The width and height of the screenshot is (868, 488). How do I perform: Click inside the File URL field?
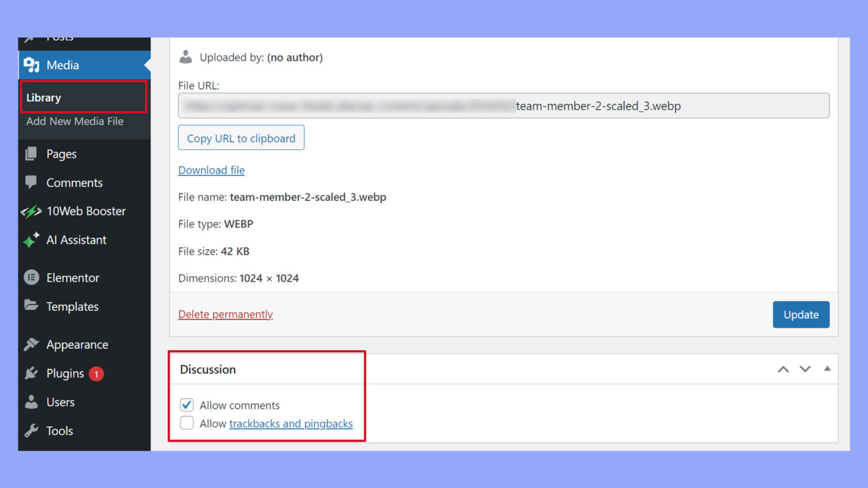click(x=503, y=105)
